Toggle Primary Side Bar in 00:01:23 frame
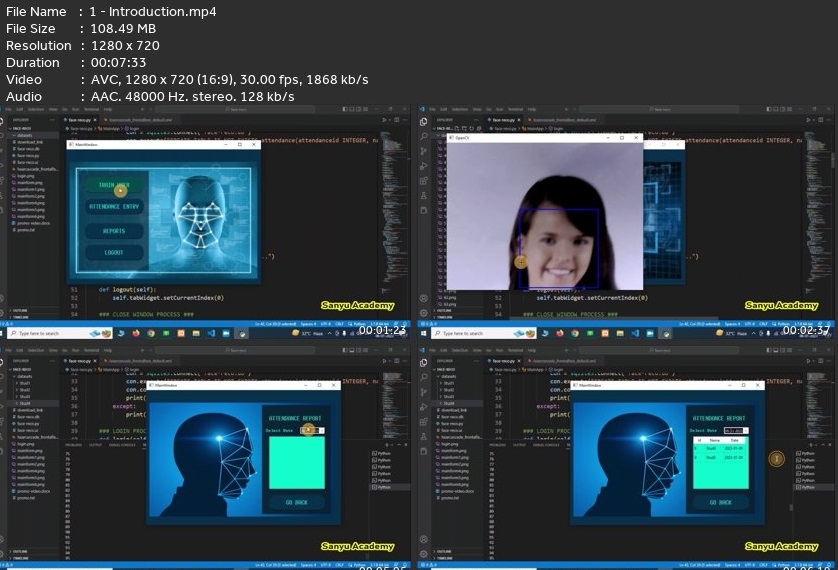 (x=345, y=110)
